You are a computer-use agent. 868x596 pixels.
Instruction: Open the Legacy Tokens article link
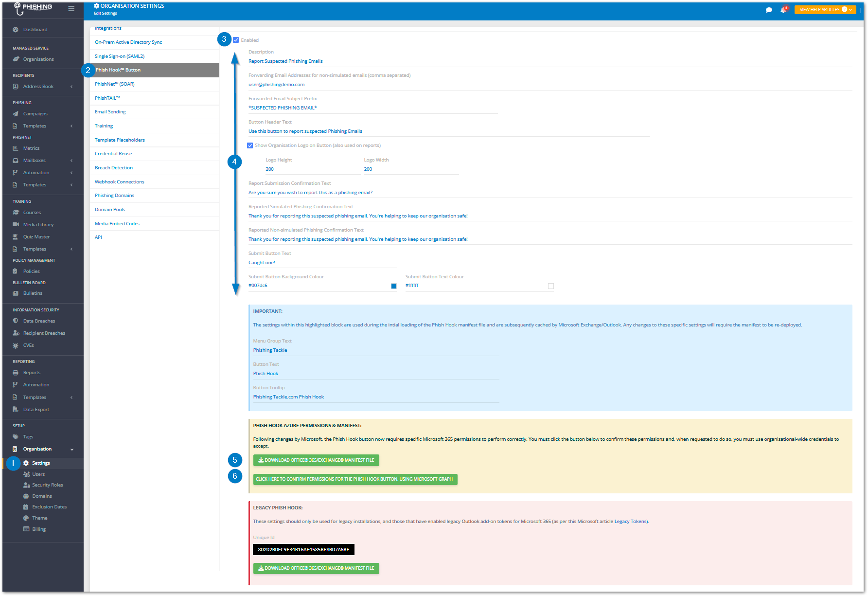(630, 522)
